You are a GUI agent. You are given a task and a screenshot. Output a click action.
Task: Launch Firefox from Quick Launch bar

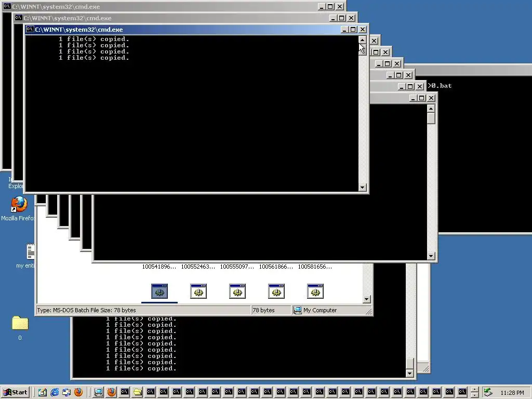78,392
